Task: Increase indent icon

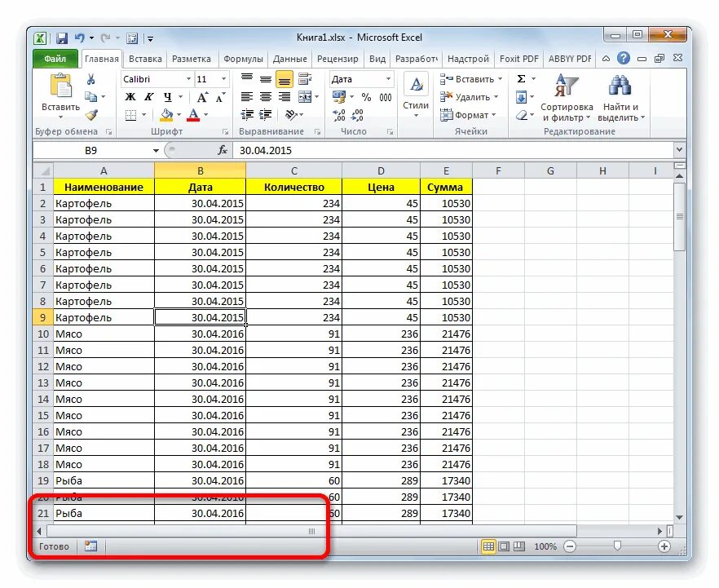Action: 266,115
